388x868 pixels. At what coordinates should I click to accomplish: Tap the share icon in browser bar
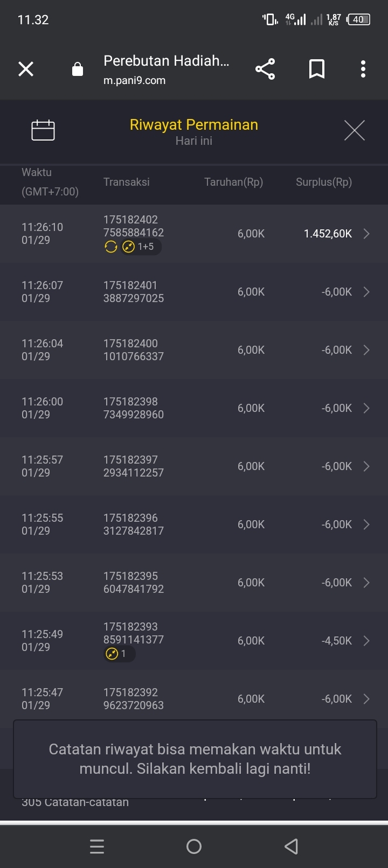(x=265, y=69)
